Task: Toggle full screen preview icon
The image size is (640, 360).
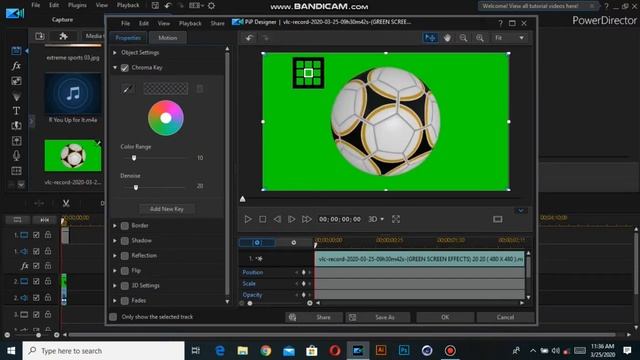Action: coord(396,219)
